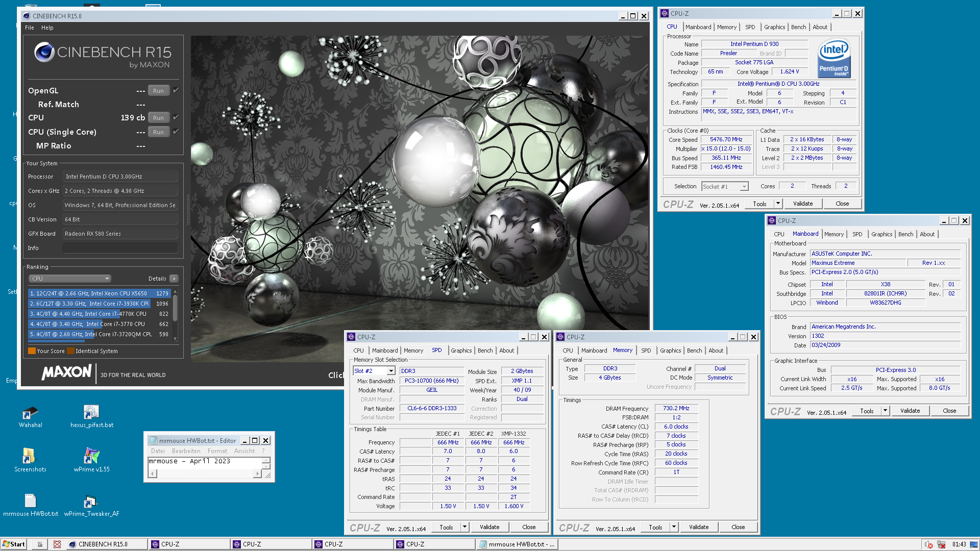The image size is (980, 551).
Task: Click the ranking list vertical scrollbar
Action: (176, 315)
